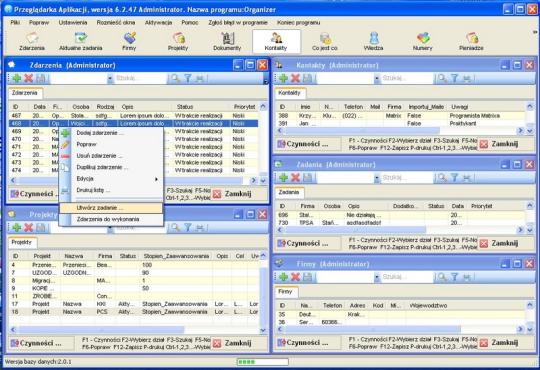Switch to the Projekty tab in Projekty window

22,243
